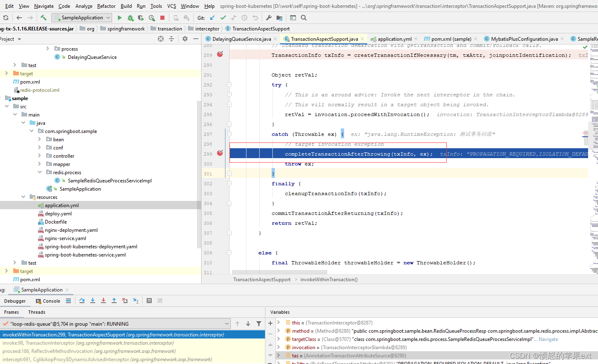Click the debugger layout settings icon
This screenshot has width=598, height=364.
tap(160, 301)
